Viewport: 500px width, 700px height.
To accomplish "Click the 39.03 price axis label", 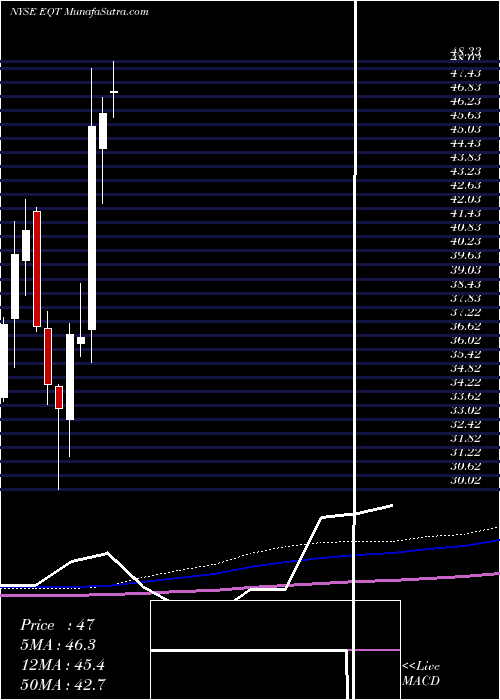I will pyautogui.click(x=464, y=269).
